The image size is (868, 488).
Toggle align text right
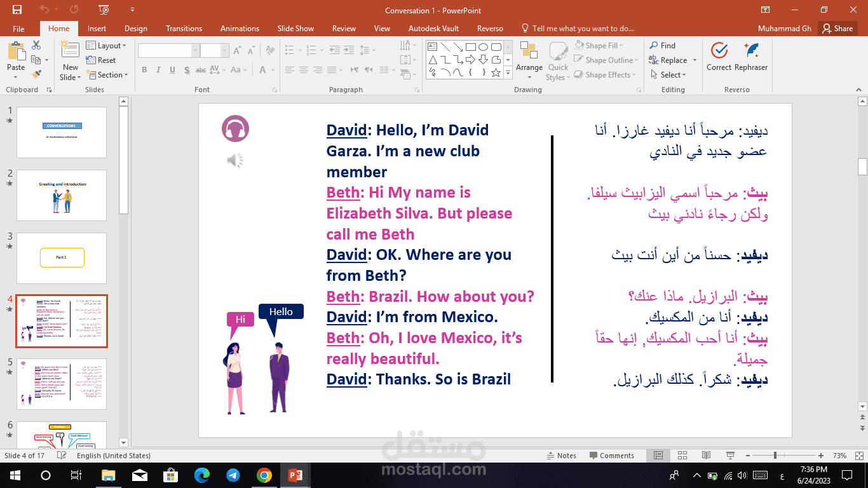(x=316, y=70)
